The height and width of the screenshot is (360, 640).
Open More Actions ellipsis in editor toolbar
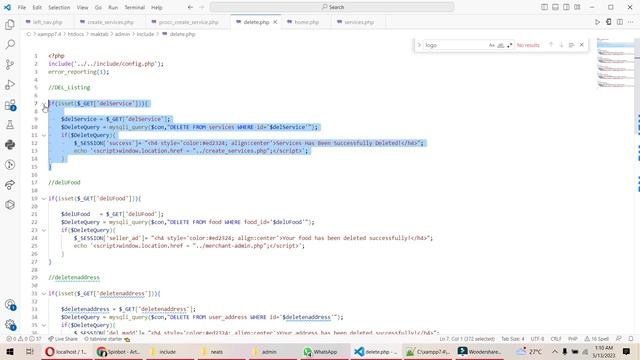coord(631,22)
